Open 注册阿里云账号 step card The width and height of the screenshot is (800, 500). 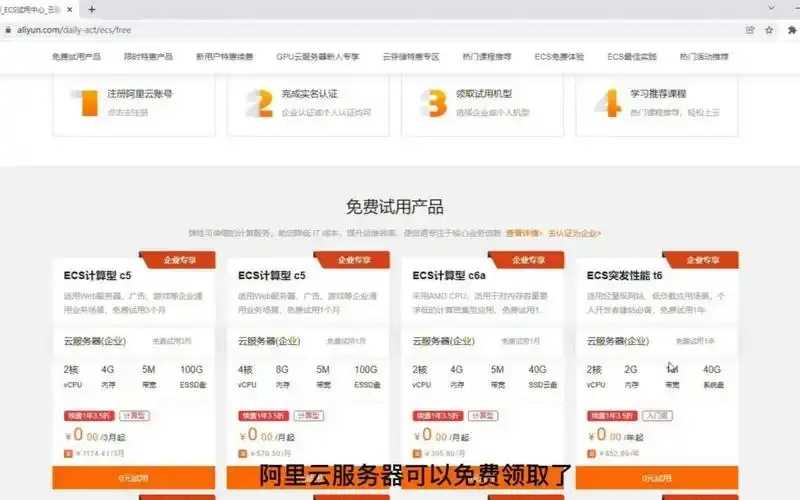134,105
